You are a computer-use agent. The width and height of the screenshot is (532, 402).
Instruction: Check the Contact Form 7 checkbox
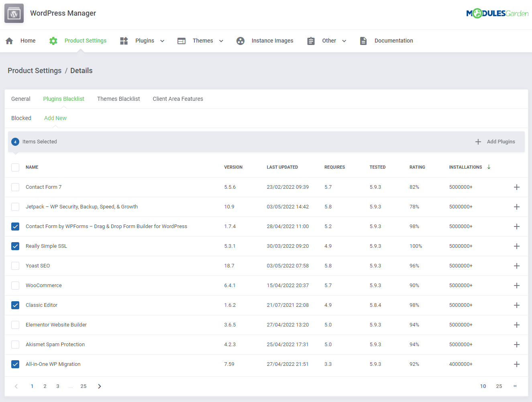(15, 187)
